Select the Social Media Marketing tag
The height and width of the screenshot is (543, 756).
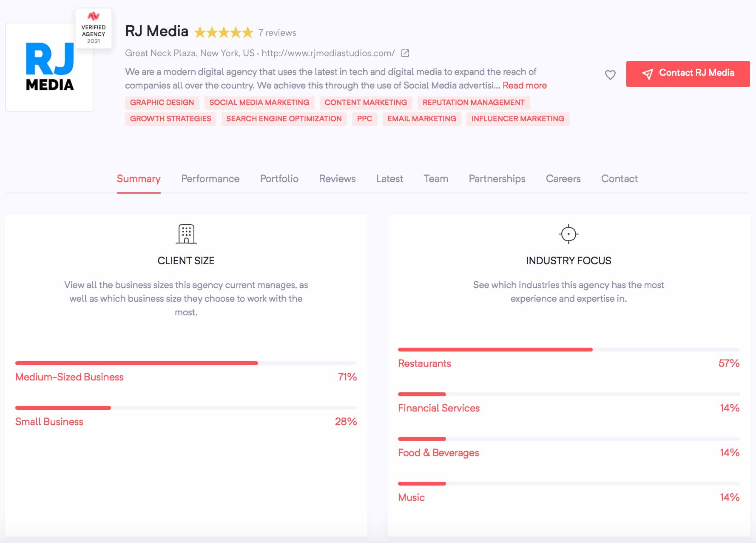tap(259, 103)
